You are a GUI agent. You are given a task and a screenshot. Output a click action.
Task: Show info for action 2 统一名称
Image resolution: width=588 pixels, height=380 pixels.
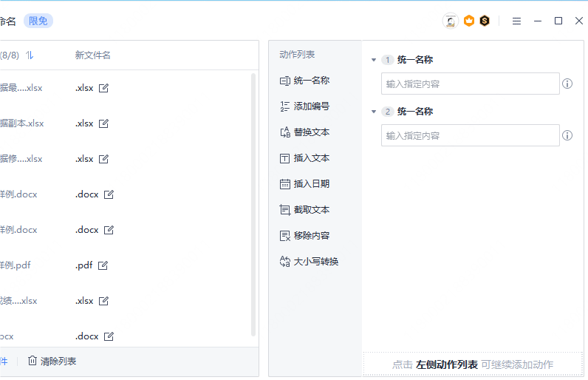click(567, 135)
